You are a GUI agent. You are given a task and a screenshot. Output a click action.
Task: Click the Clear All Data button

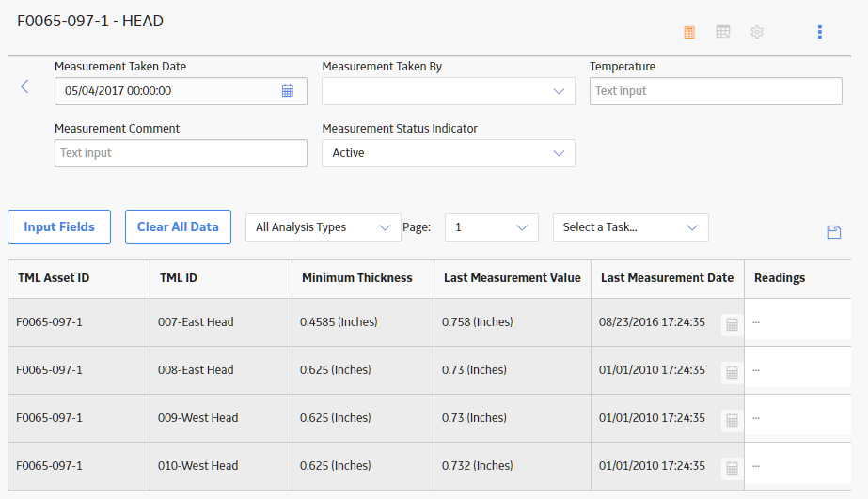pyautogui.click(x=179, y=226)
